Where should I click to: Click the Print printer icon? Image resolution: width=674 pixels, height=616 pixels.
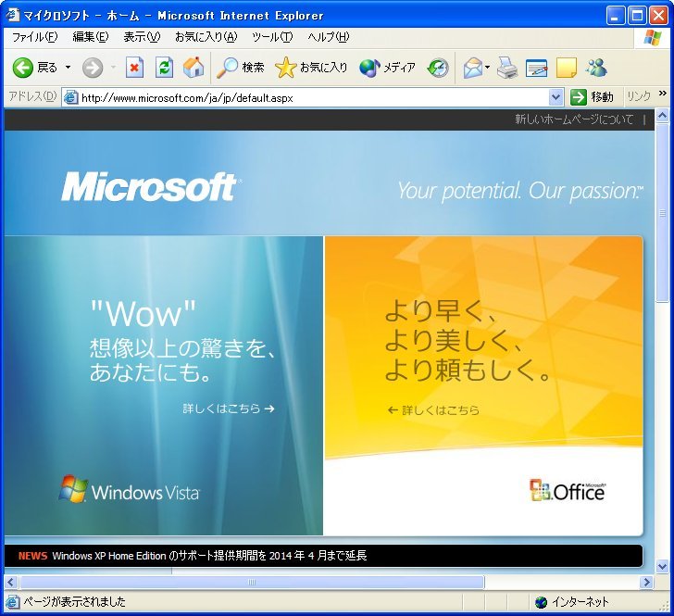pyautogui.click(x=507, y=68)
